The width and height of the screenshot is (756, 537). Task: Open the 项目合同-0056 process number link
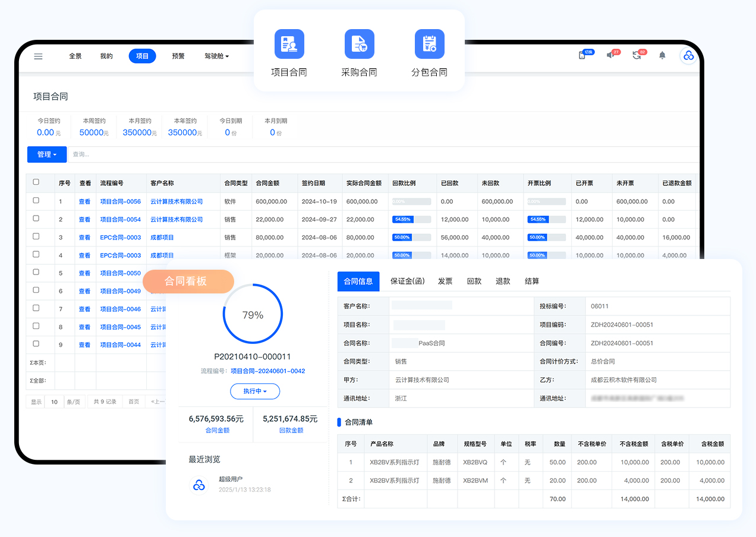click(121, 202)
